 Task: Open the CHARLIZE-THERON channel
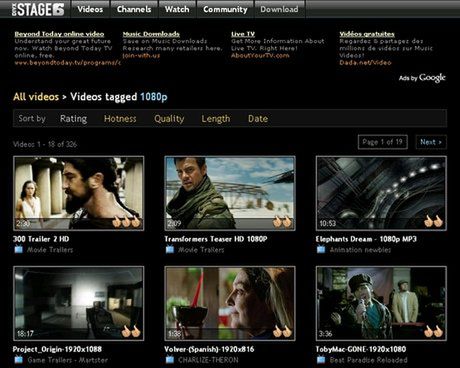tap(208, 360)
